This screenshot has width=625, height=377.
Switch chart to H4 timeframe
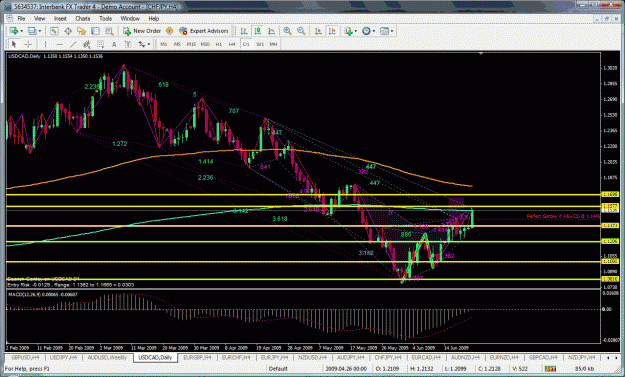[x=232, y=44]
